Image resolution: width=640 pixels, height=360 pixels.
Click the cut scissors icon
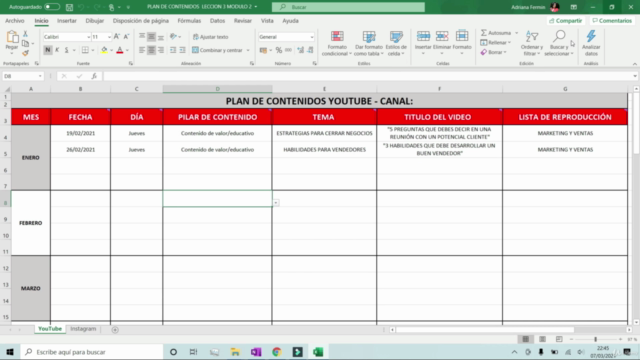[x=25, y=34]
